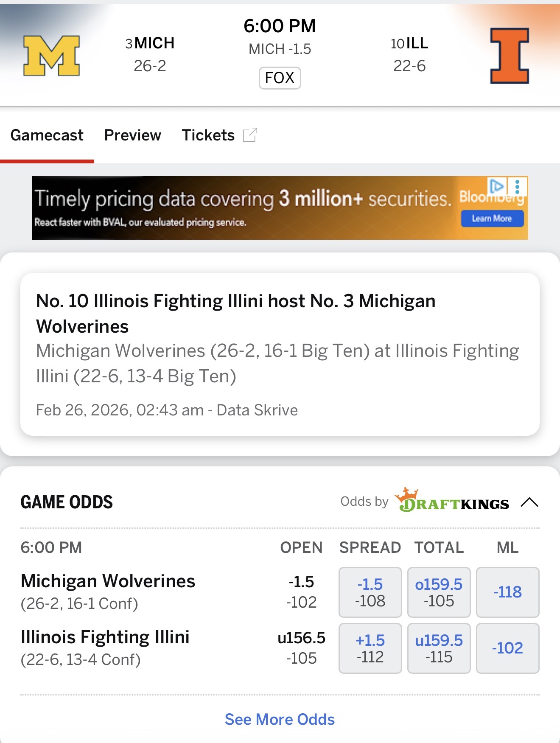Select the Gamecast tab
The height and width of the screenshot is (743, 560).
coord(47,135)
